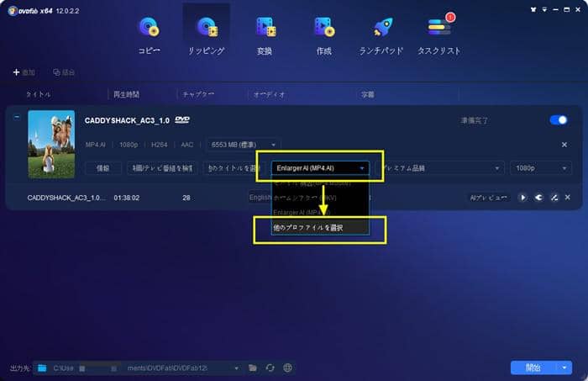Open the 変換 (Converter) module
This screenshot has height=381, width=588.
click(265, 35)
